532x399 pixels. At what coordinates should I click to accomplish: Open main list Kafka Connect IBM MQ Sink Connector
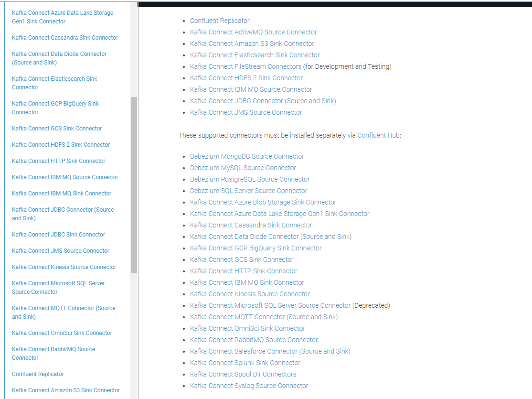[247, 283]
